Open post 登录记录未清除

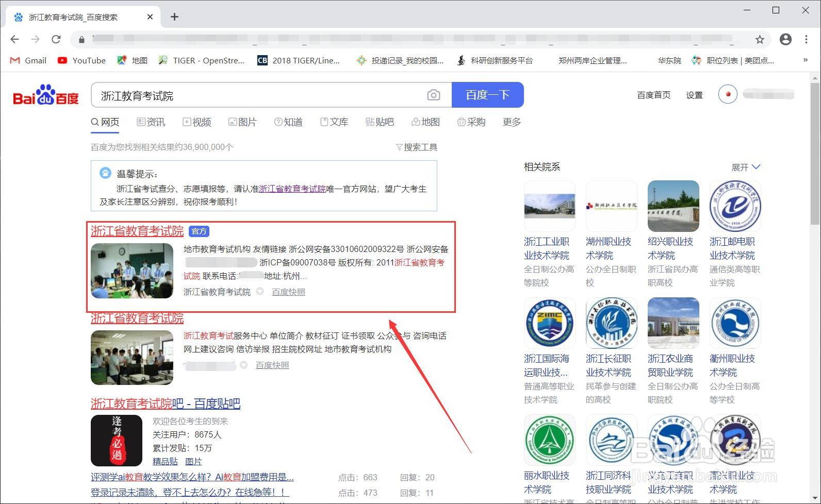(x=190, y=493)
